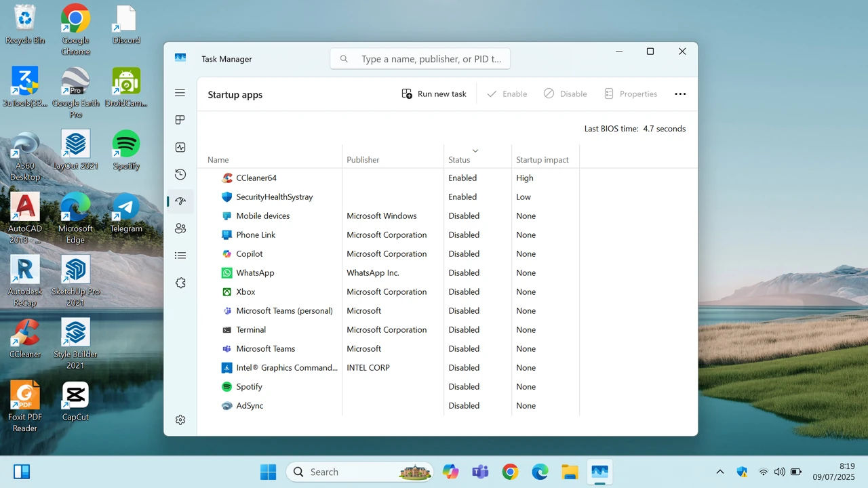Select DroidCam desktop shortcut
This screenshot has width=868, height=488.
click(x=126, y=87)
